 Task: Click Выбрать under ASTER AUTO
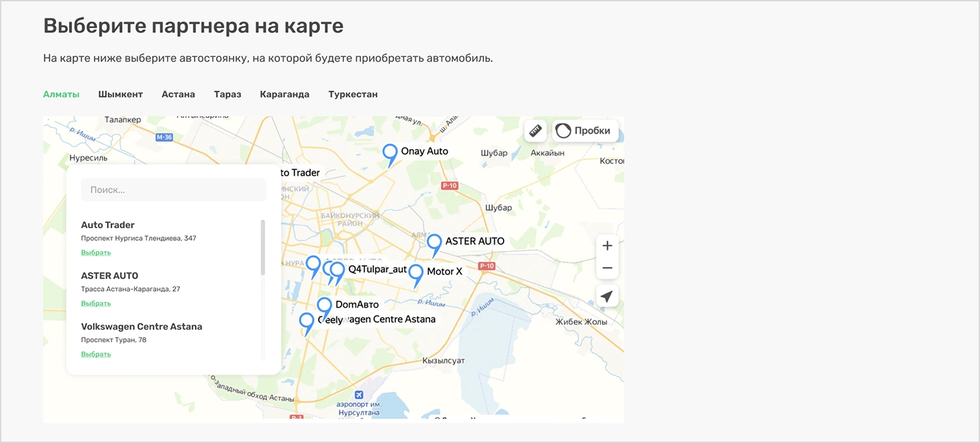95,303
